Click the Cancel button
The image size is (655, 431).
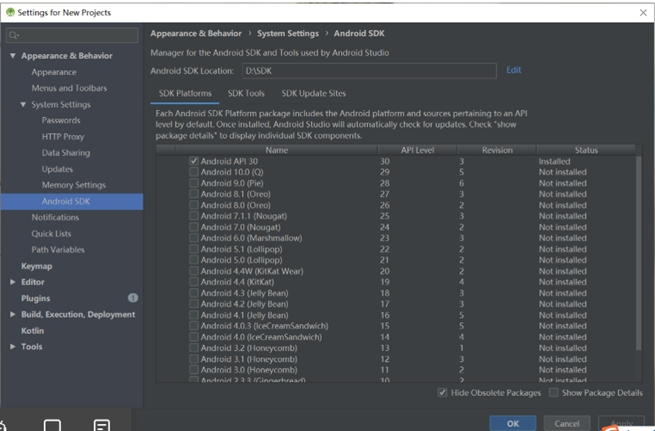click(x=567, y=423)
